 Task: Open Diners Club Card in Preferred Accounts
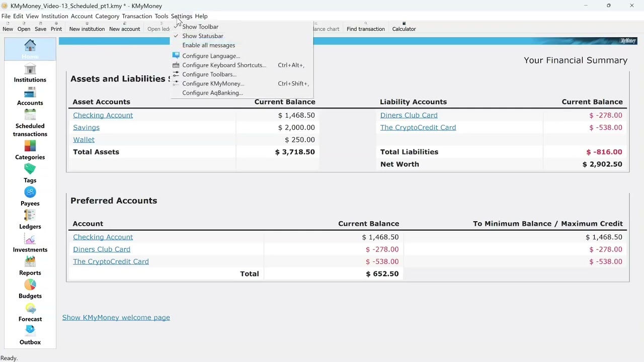102,249
